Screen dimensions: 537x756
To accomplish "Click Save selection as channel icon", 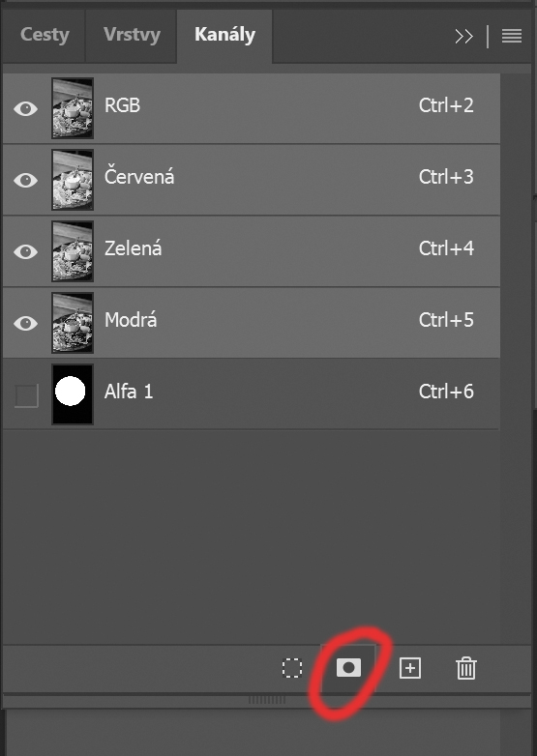I will click(x=348, y=668).
